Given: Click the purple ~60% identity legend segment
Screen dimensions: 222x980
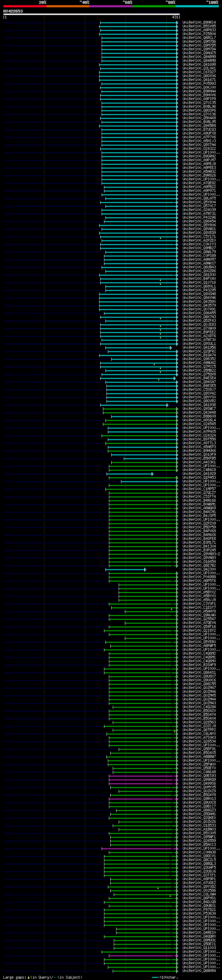Looking at the screenshot, I should pos(111,6).
